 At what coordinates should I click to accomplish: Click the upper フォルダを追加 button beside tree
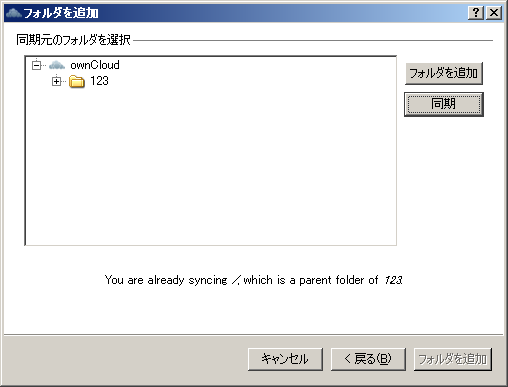pyautogui.click(x=444, y=73)
